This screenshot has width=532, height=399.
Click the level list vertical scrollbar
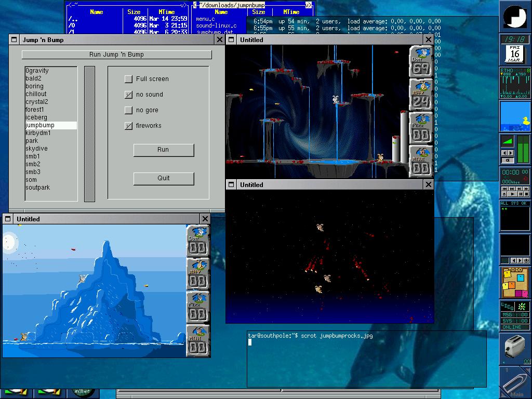89,133
